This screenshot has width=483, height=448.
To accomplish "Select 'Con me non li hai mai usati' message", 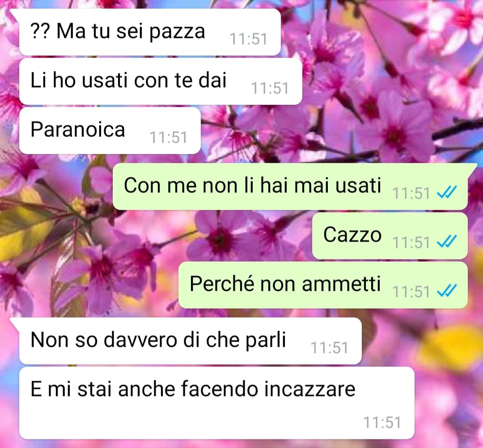I will (x=290, y=187).
